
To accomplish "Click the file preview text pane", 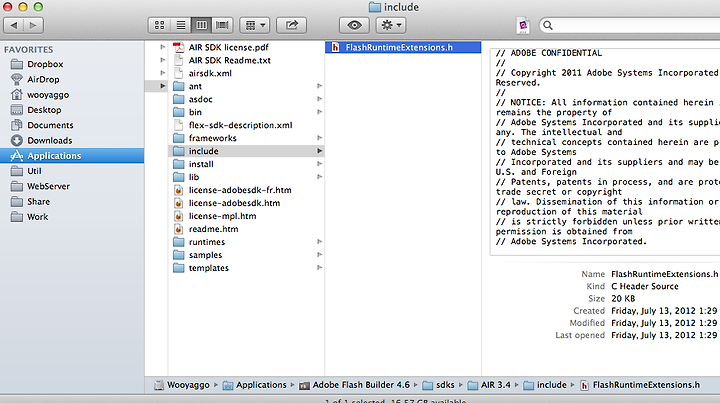I will pos(605,151).
